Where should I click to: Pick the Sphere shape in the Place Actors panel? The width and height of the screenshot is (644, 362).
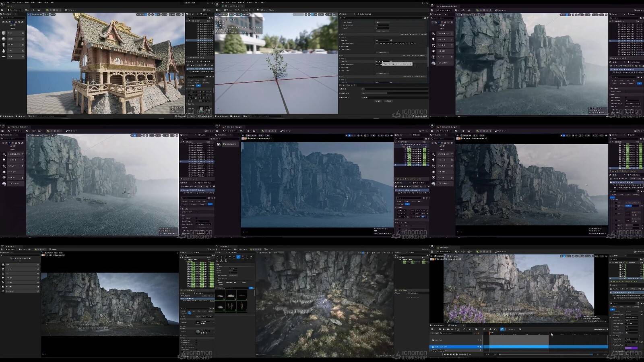tap(12, 39)
